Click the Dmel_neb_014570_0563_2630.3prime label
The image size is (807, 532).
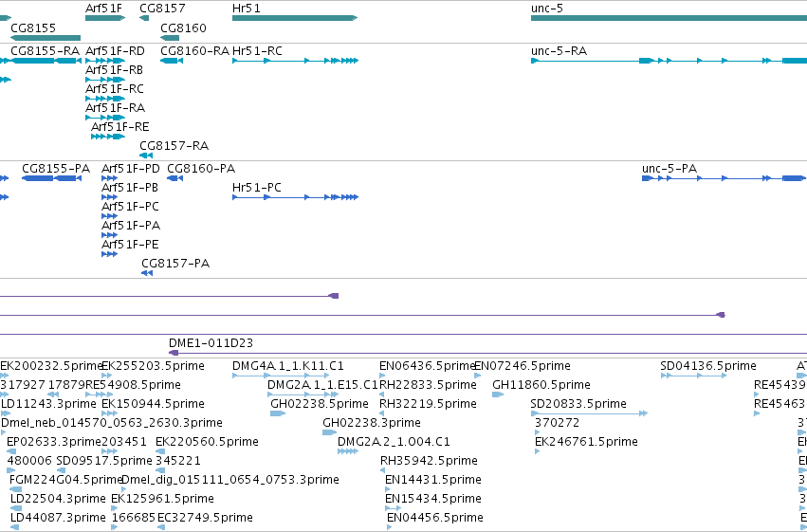(x=112, y=423)
